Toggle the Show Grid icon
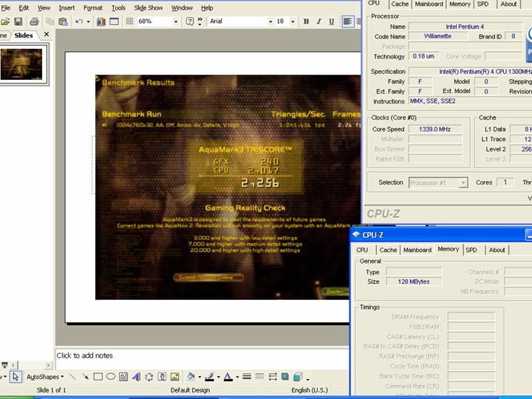 coord(129,21)
